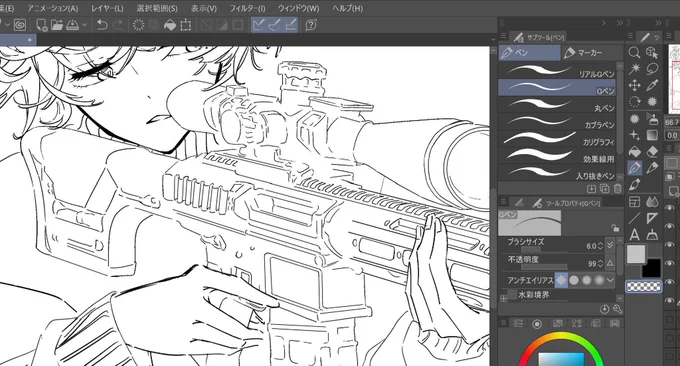This screenshot has width=680, height=366.
Task: Click the delete/clear layer dotted circle icon
Action: click(x=138, y=25)
